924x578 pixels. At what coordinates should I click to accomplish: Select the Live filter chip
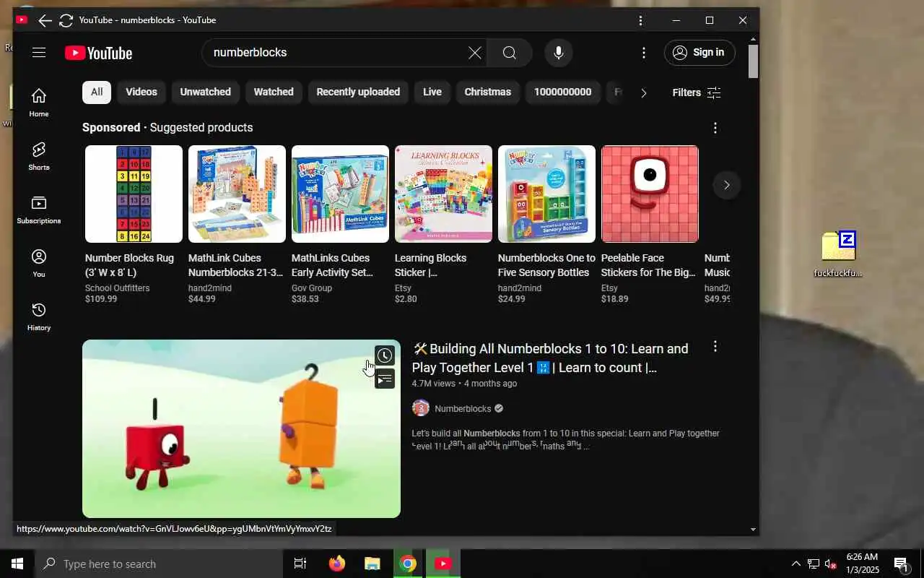point(432,92)
